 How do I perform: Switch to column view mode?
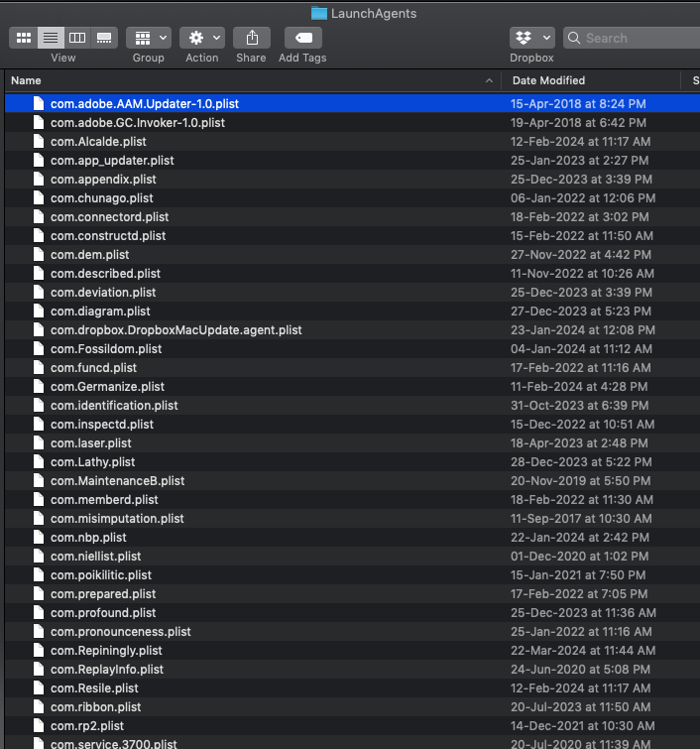click(x=77, y=38)
